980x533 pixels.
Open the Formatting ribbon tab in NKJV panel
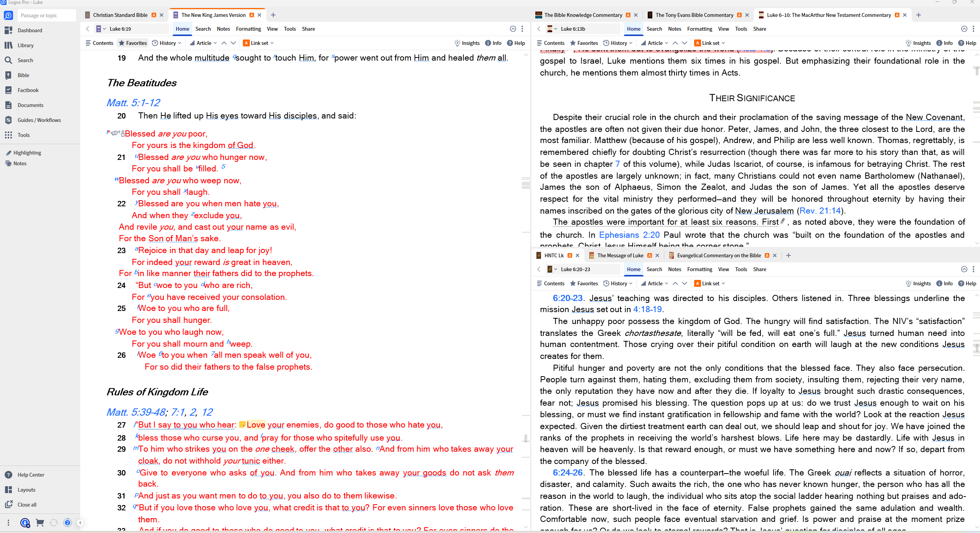tap(248, 29)
